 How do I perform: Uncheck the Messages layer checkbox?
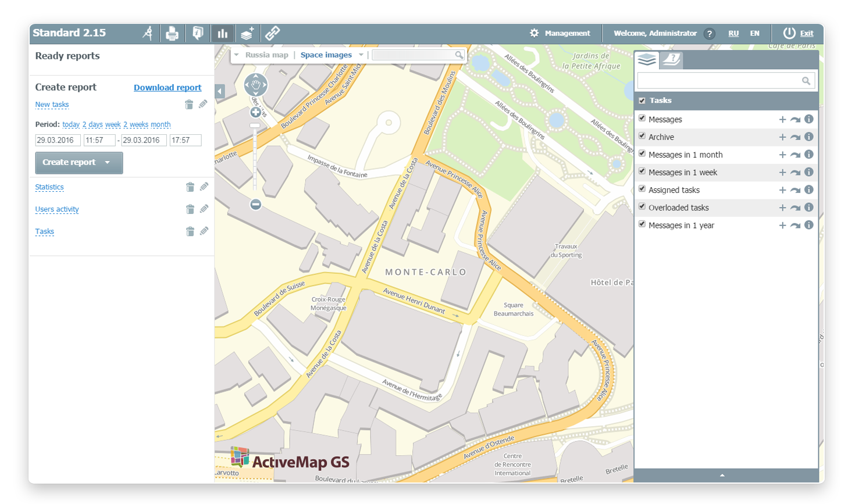(642, 119)
